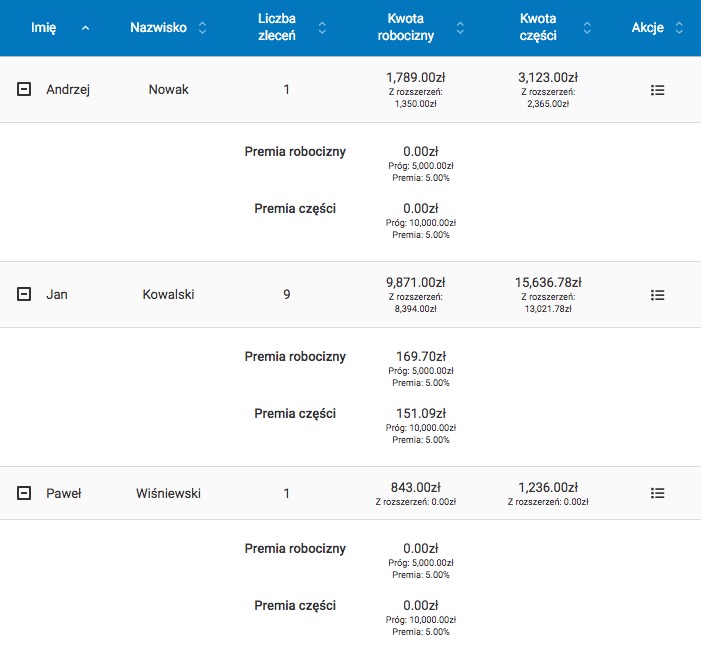The height and width of the screenshot is (653, 701).
Task: Click Jan's 9,871.00zł labor amount
Action: click(x=415, y=283)
